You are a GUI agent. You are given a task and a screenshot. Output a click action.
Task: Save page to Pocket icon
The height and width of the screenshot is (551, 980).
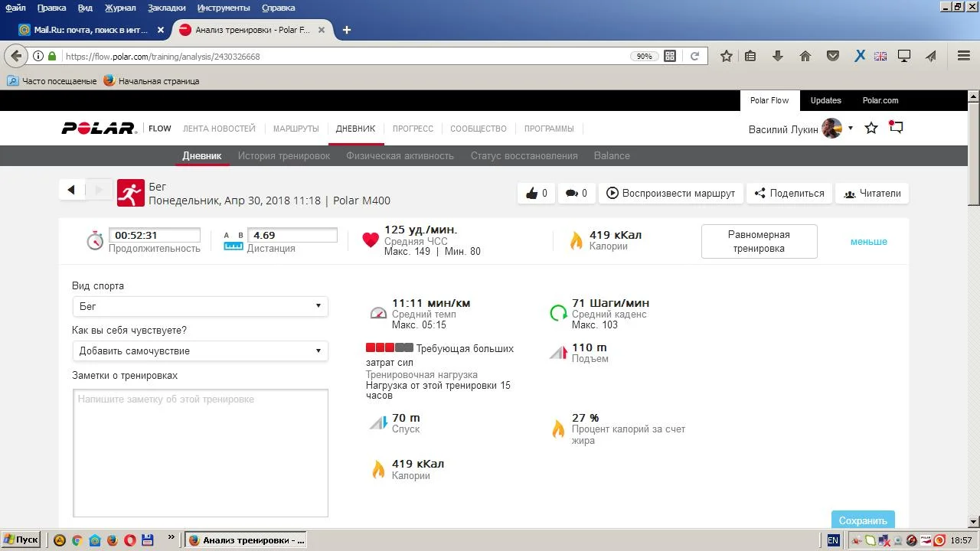click(833, 56)
